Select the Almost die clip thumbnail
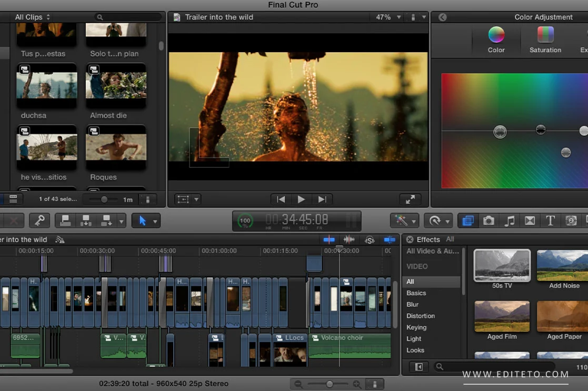Image resolution: width=588 pixels, height=391 pixels. point(116,85)
